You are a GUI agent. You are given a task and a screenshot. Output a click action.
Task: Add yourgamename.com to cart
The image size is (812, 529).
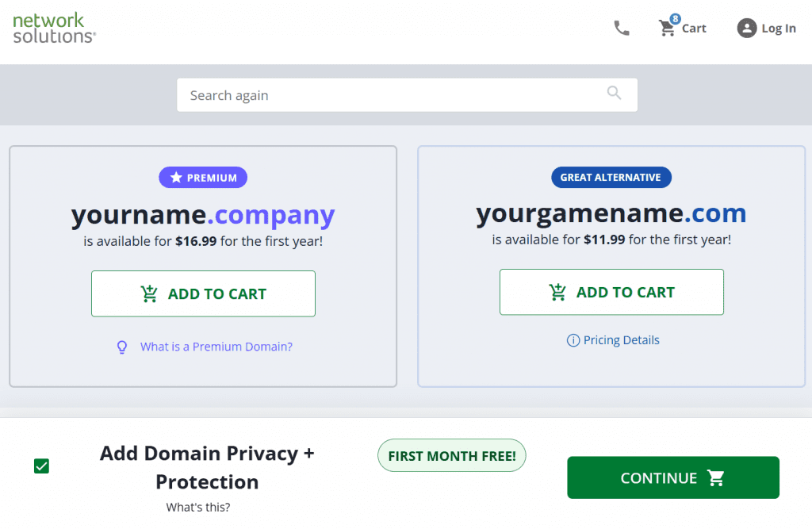(611, 292)
